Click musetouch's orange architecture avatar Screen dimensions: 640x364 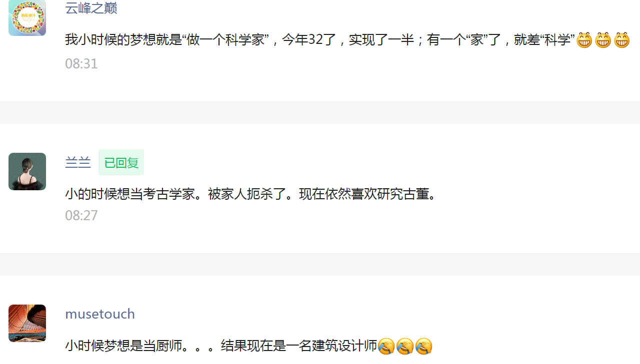click(27, 323)
